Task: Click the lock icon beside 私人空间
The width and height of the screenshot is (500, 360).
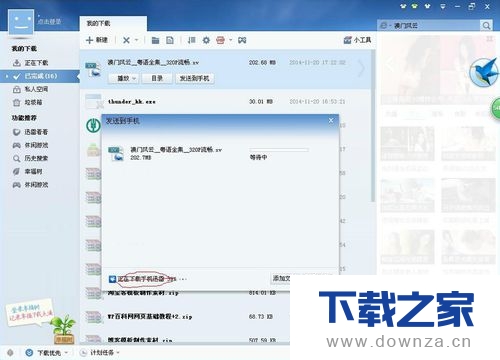Action: [x=17, y=89]
